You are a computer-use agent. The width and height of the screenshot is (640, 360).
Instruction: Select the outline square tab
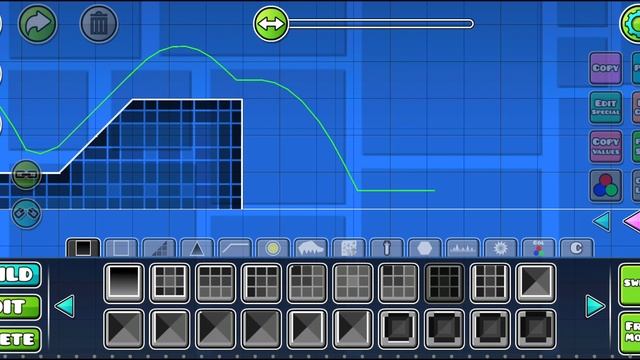point(121,248)
